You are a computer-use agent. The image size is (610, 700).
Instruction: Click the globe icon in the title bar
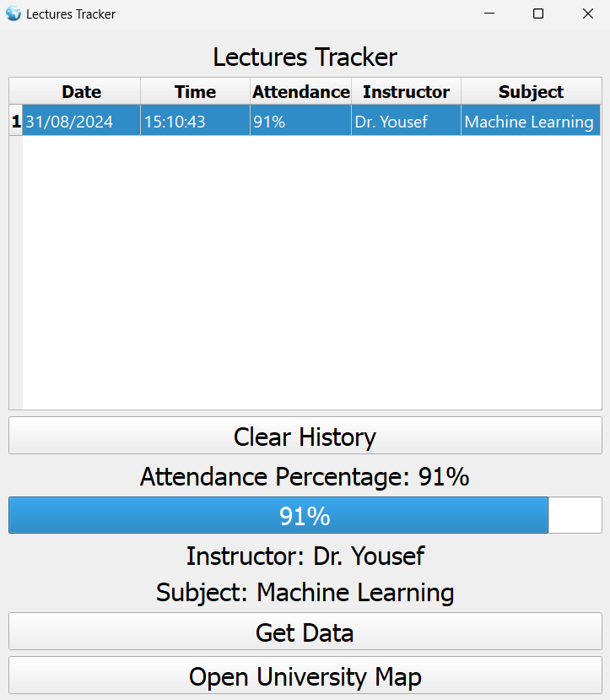coord(13,14)
